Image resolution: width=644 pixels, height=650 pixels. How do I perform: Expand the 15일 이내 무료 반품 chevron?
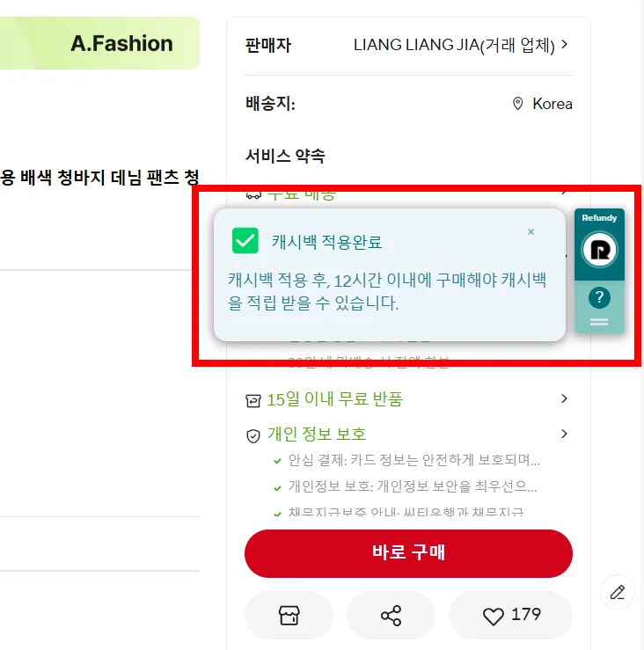point(564,399)
